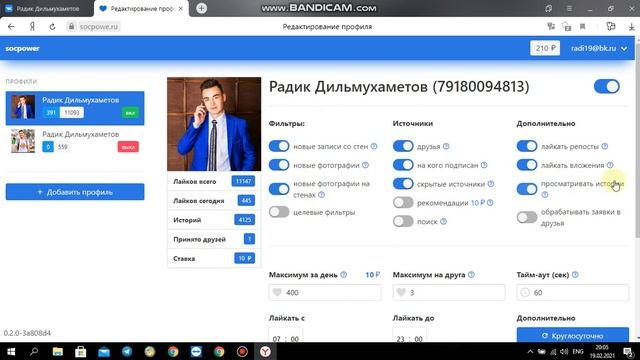This screenshot has width=640, height=360.
Task: Click Максимум на друга input field
Action: [449, 292]
